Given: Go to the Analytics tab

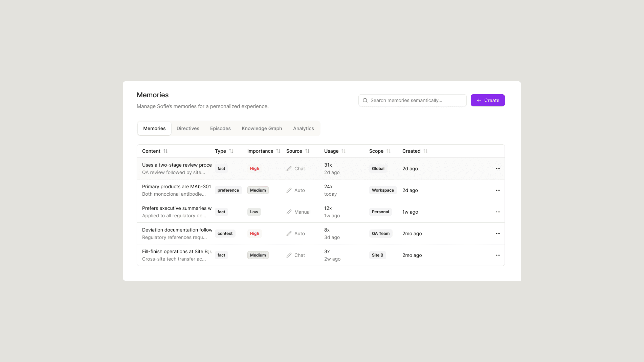Looking at the screenshot, I should (303, 128).
